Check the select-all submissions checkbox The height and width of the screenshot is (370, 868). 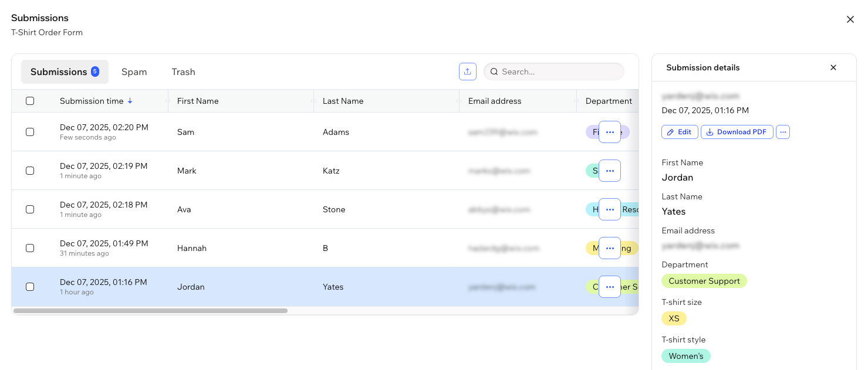tap(30, 101)
